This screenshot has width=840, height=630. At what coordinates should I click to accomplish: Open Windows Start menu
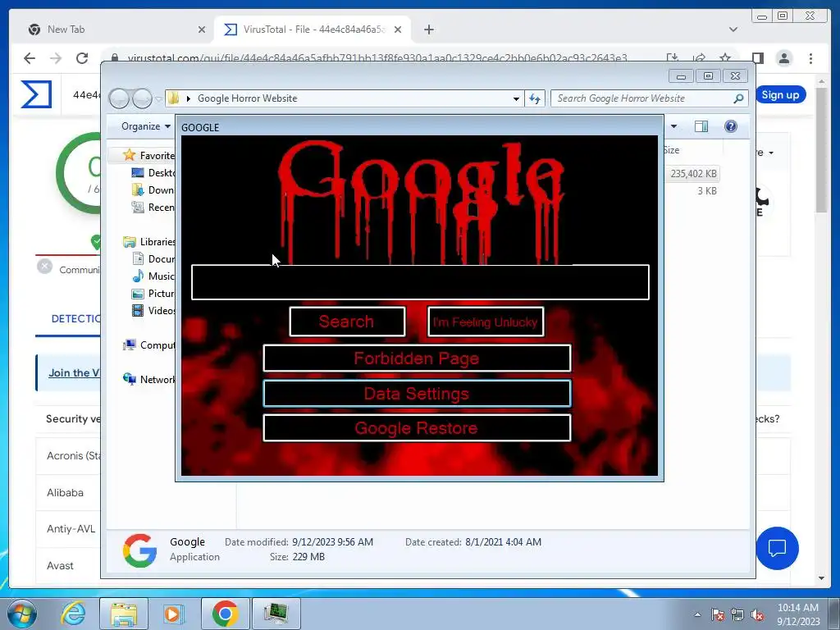[22, 614]
